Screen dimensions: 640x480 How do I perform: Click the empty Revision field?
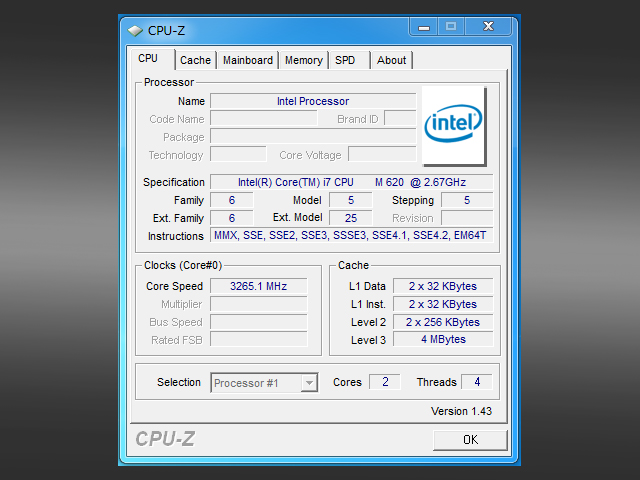(x=467, y=218)
